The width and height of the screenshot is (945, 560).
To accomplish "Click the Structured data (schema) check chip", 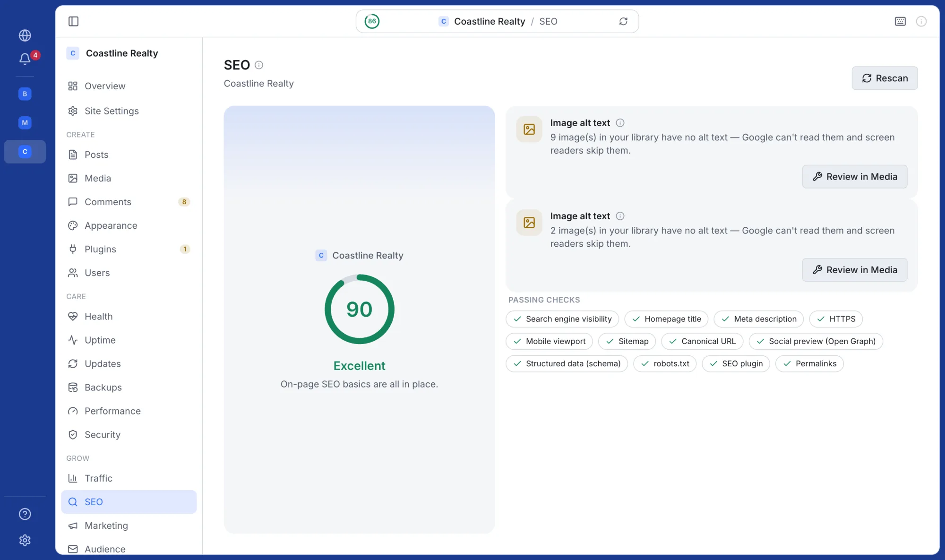I will pyautogui.click(x=567, y=363).
